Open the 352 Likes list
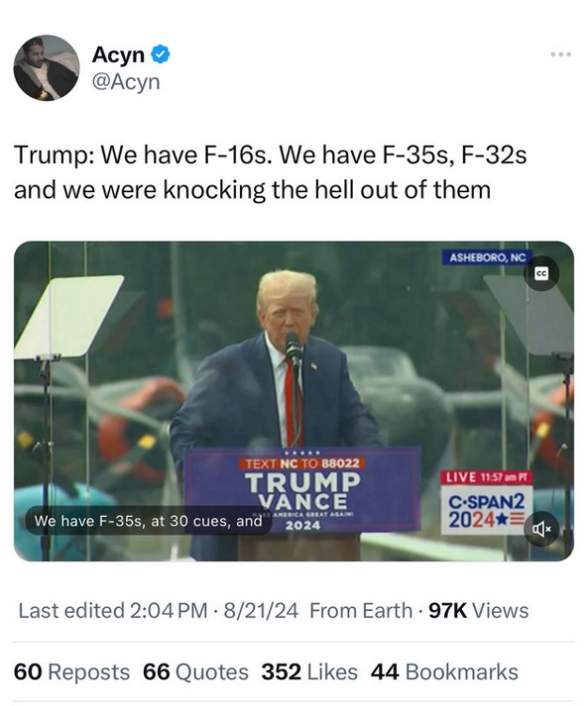Image resolution: width=588 pixels, height=706 pixels. 310,672
